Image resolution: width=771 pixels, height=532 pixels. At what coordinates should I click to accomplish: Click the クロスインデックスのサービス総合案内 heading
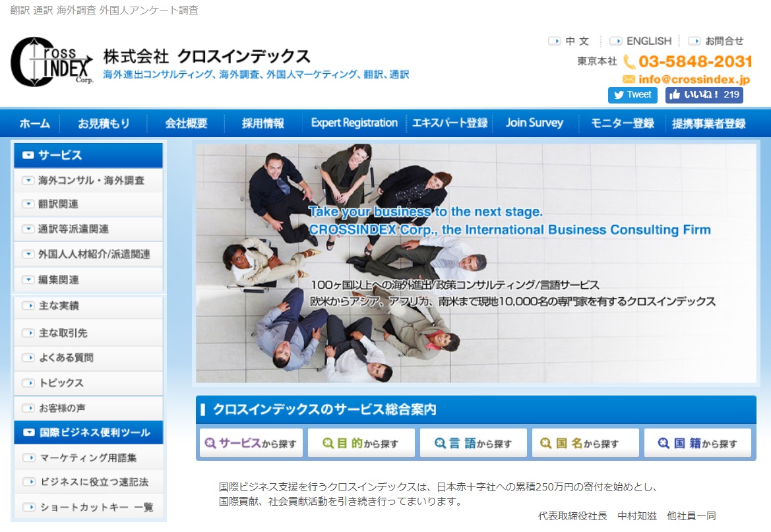click(x=324, y=409)
